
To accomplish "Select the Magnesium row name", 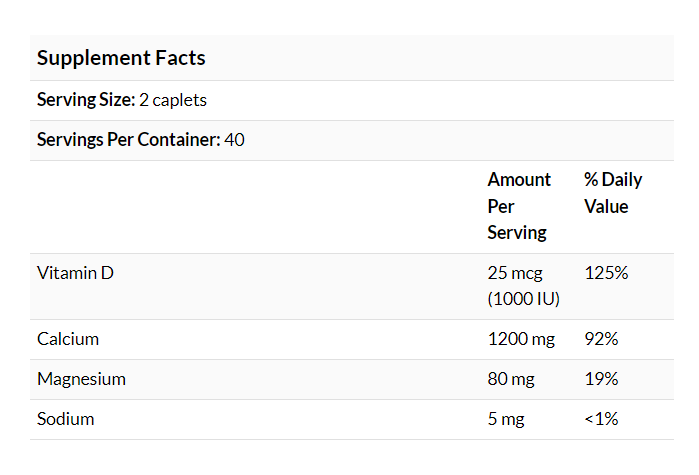I will [x=82, y=379].
